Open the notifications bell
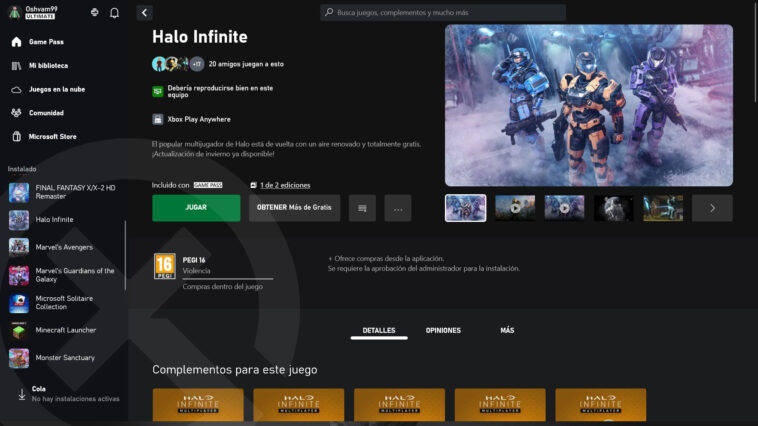Viewport: 758px width, 426px height. coord(114,13)
